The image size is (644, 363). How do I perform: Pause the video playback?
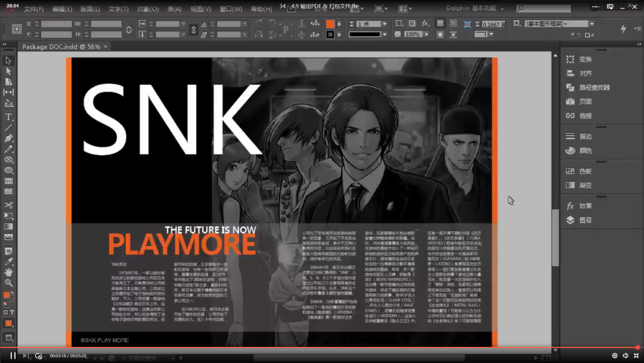tap(13, 356)
